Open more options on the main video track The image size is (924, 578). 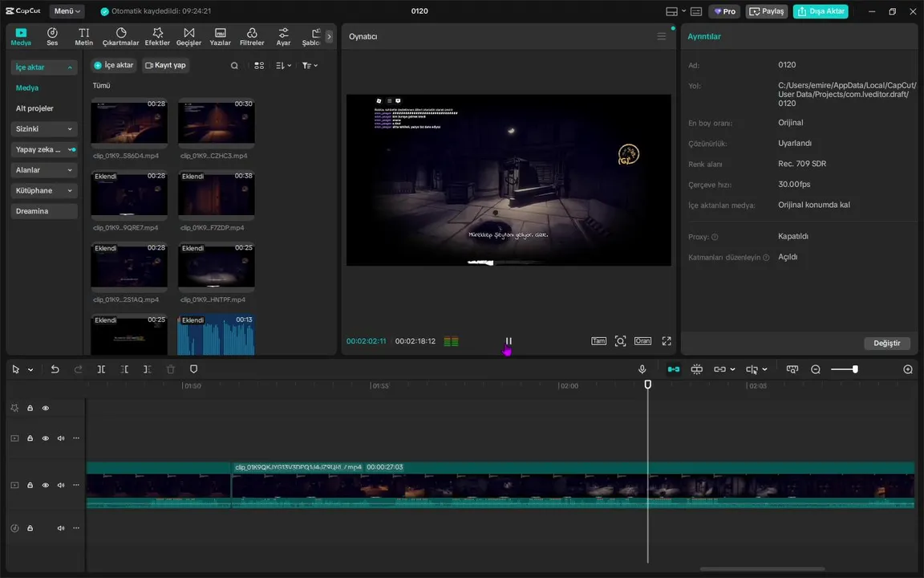coord(76,485)
